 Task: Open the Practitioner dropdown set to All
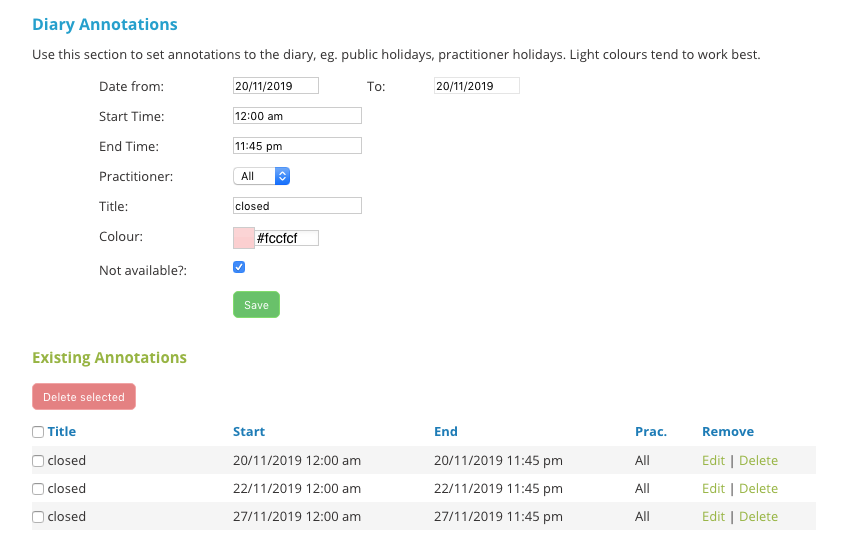(x=261, y=176)
